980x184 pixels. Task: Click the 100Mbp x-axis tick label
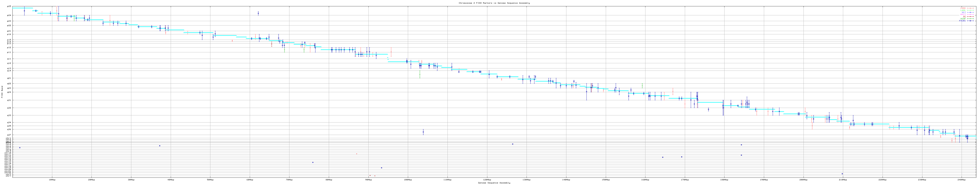[408, 179]
